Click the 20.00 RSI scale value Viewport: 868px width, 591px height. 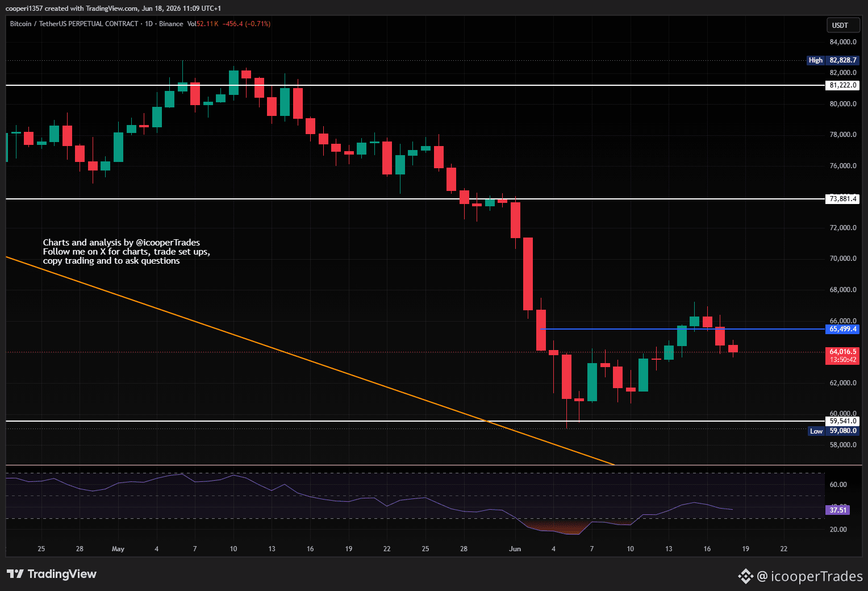tap(838, 530)
